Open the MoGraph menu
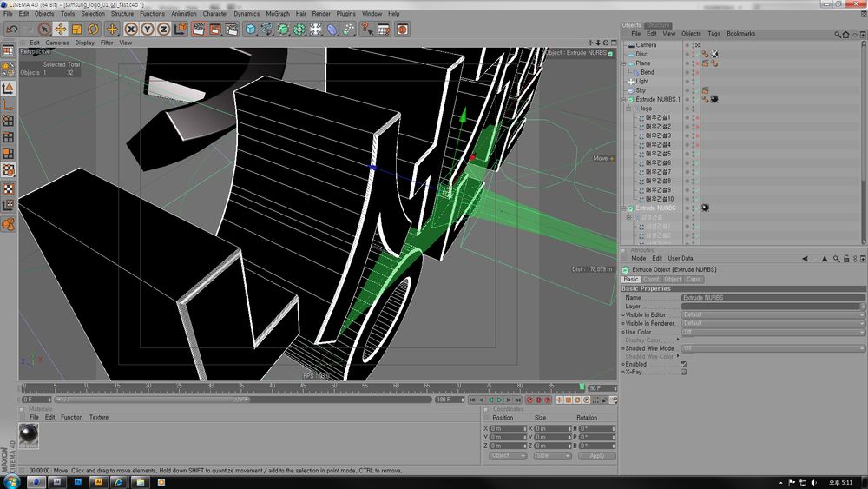The height and width of the screenshot is (489, 868). (x=278, y=14)
